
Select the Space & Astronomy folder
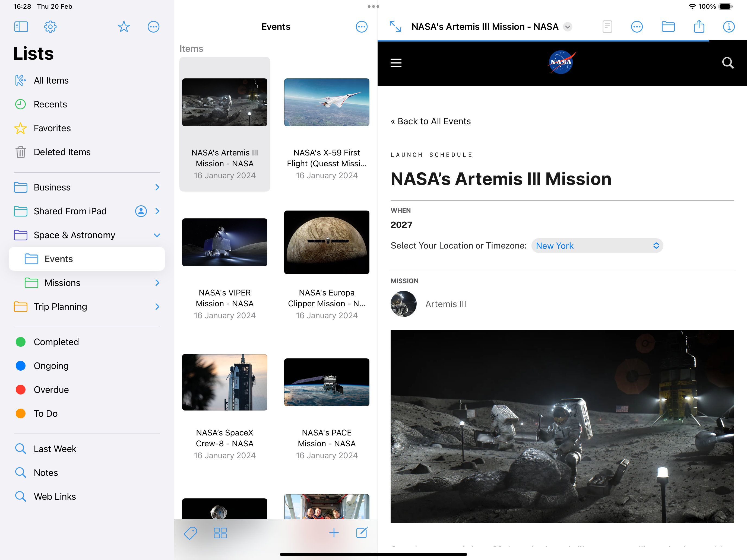point(86,235)
